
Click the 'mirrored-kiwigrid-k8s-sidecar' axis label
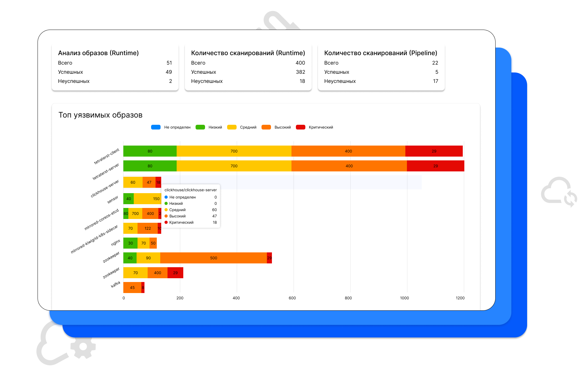click(94, 239)
